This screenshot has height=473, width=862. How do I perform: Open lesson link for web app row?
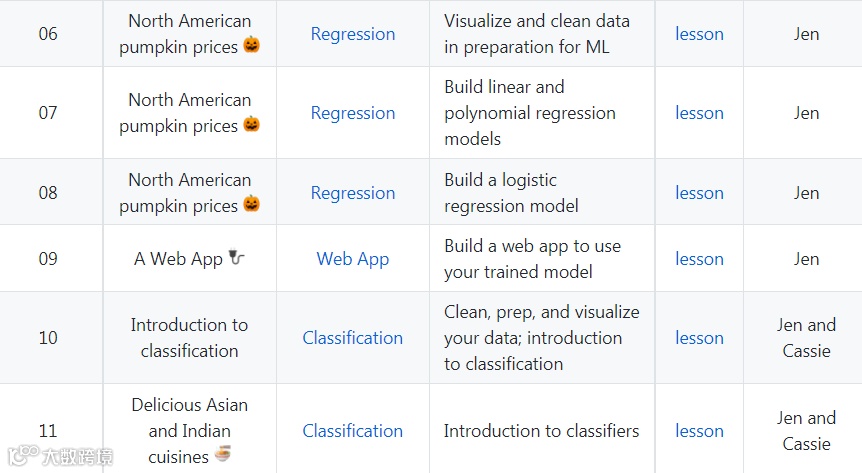[x=699, y=259]
